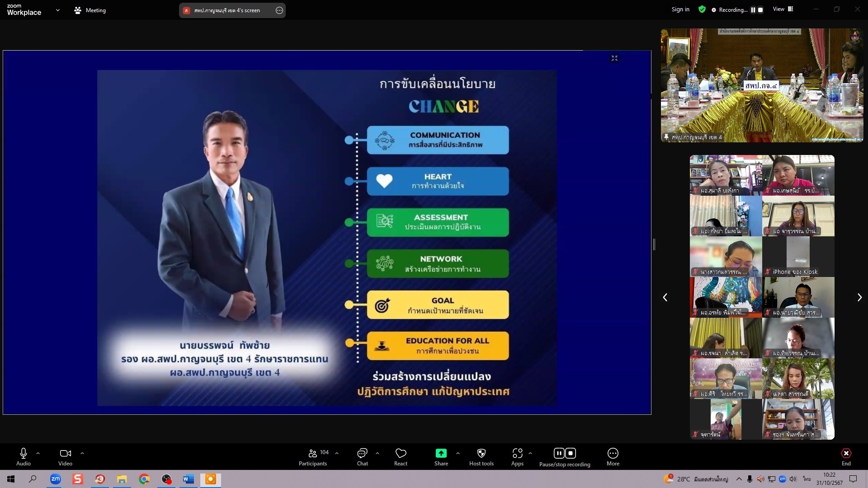868x488 pixels.
Task: Open the React heart menu
Action: (401, 457)
